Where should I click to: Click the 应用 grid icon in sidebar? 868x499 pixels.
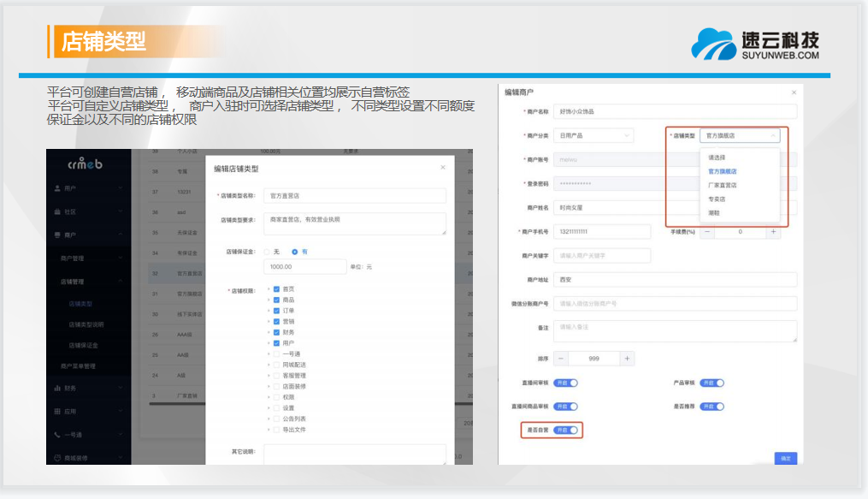pos(56,411)
